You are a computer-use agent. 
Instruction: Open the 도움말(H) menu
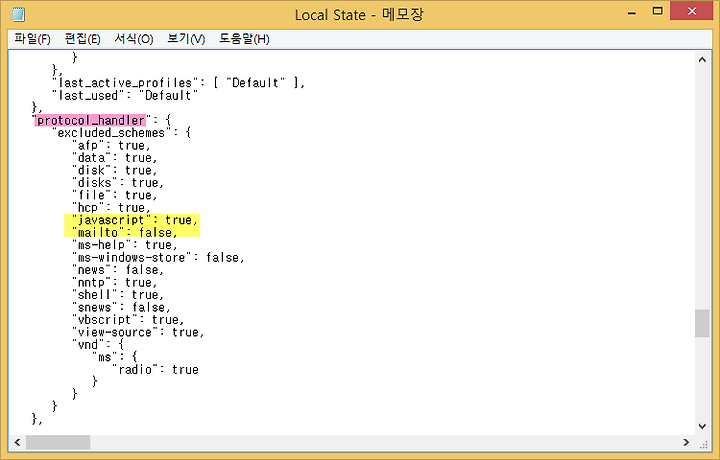pyautogui.click(x=244, y=39)
